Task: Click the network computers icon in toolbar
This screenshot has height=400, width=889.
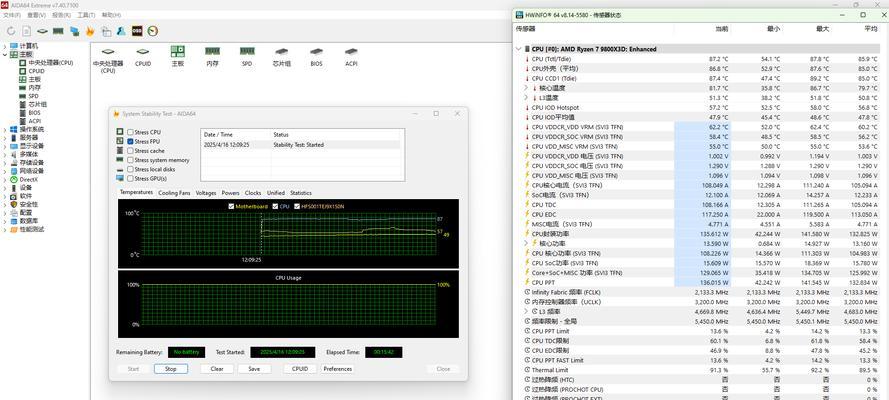Action: click(74, 31)
